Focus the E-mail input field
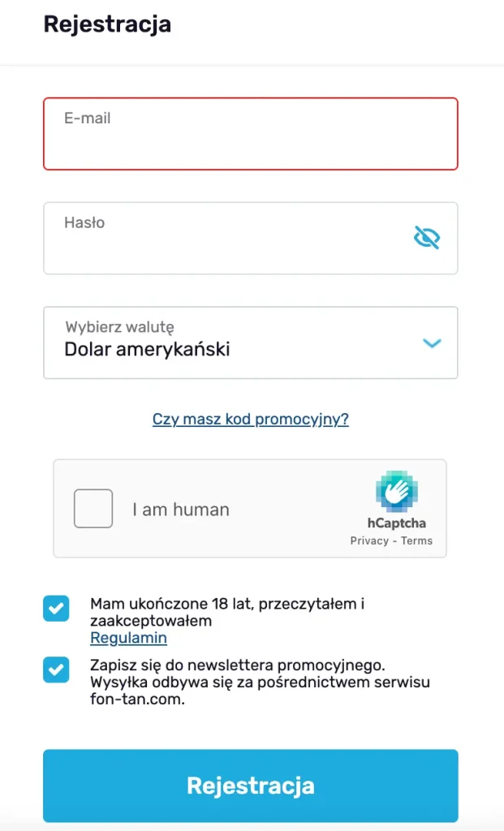504x831 pixels. tap(251, 134)
